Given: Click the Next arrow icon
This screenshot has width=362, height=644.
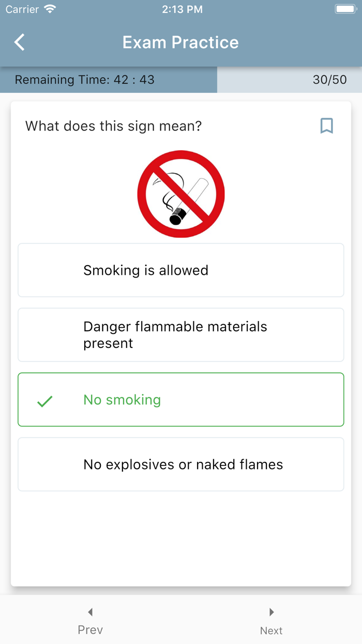Looking at the screenshot, I should point(271,612).
